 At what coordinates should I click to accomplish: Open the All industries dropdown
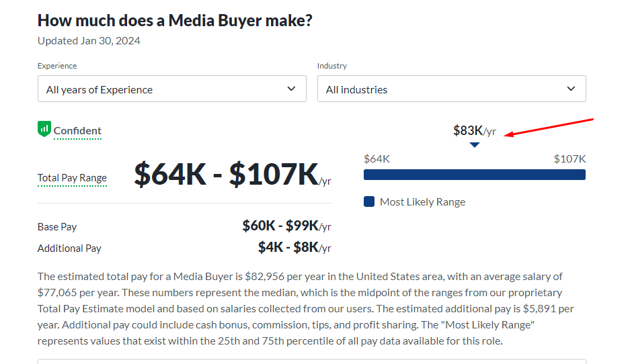(x=452, y=89)
